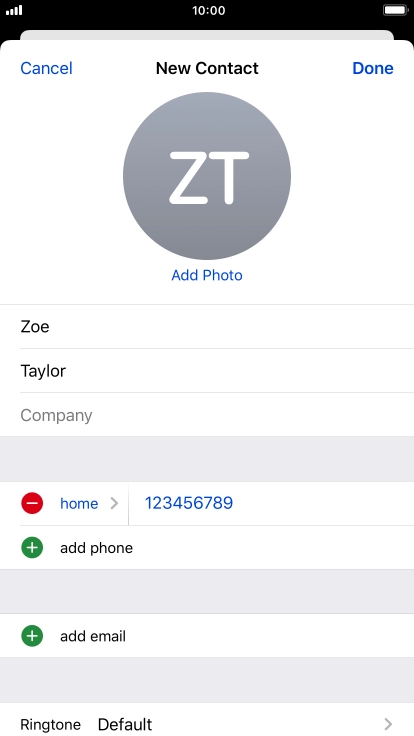This screenshot has height=736, width=414.
Task: Select the Company field
Action: [207, 415]
